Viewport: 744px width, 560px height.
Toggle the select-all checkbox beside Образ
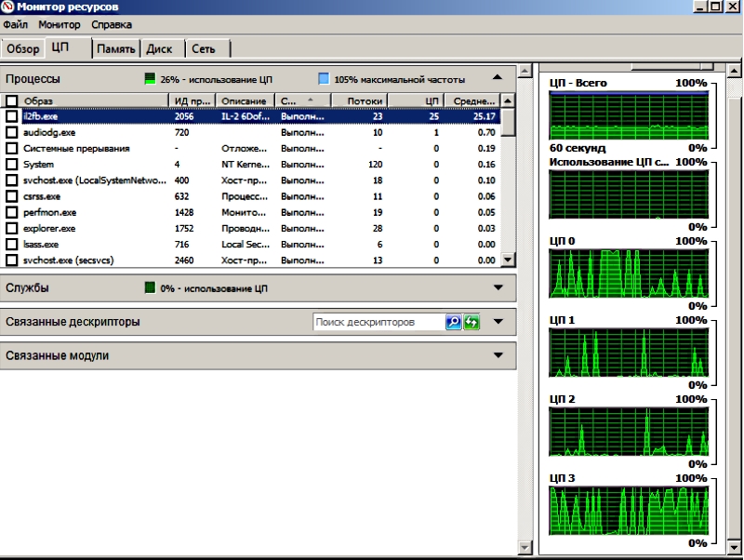pyautogui.click(x=11, y=100)
